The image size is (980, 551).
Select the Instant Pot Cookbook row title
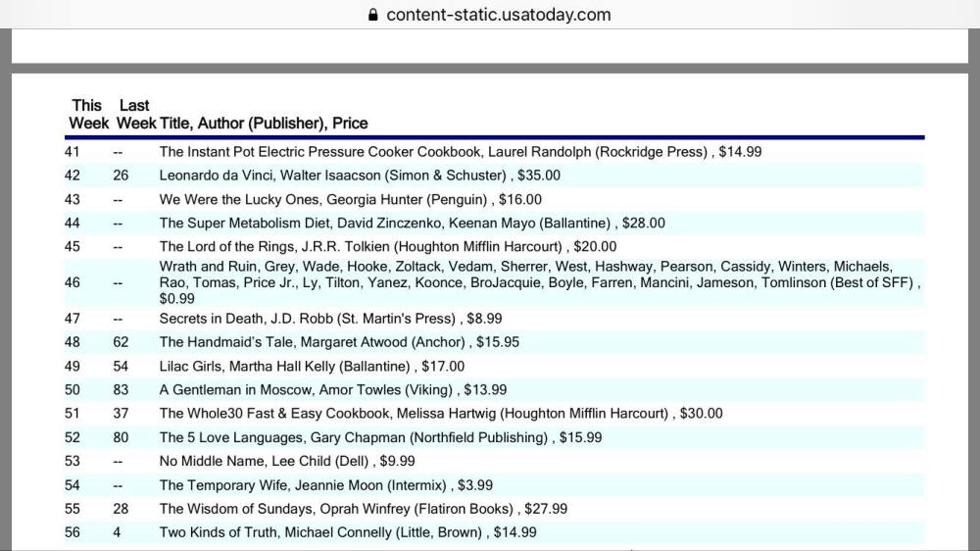[x=460, y=152]
